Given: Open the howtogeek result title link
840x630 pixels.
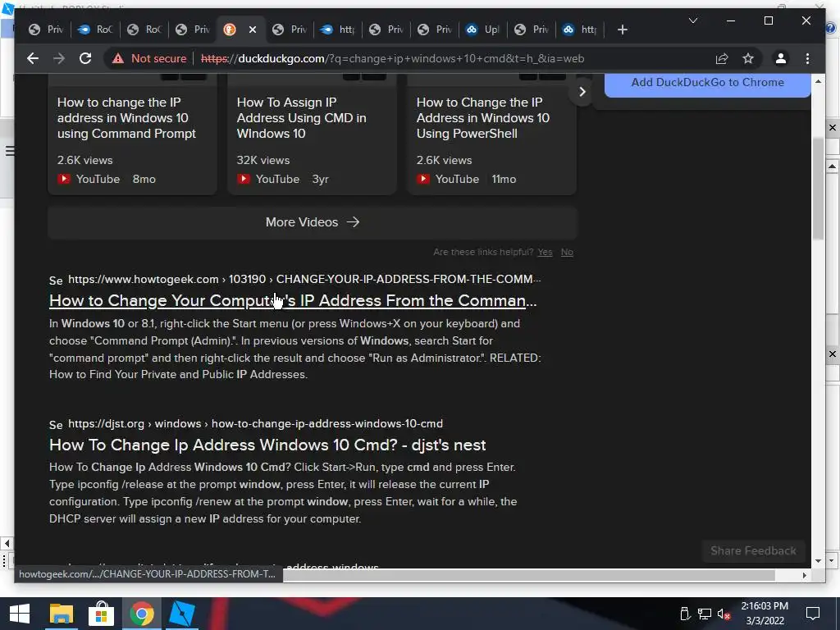Looking at the screenshot, I should [x=293, y=300].
